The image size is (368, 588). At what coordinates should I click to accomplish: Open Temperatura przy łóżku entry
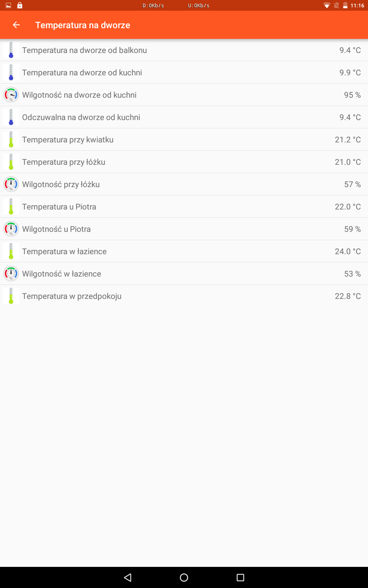tap(184, 162)
